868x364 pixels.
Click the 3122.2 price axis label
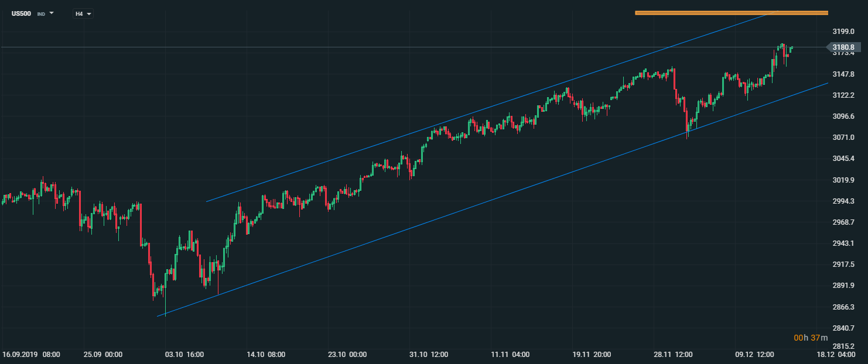[x=842, y=95]
